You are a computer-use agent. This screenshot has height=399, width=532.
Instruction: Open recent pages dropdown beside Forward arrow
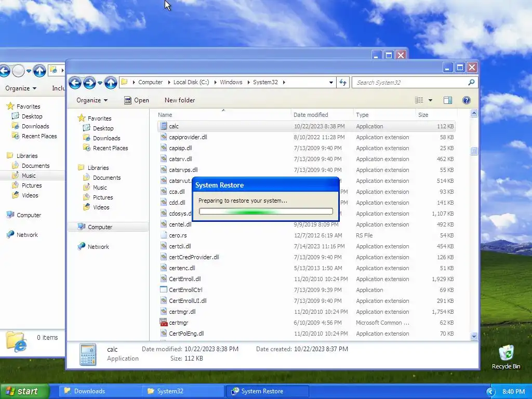pos(100,83)
